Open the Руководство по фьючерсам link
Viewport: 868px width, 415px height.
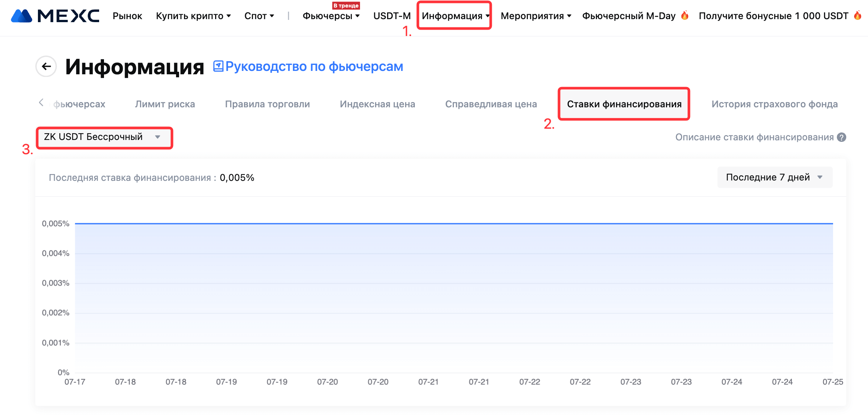[314, 66]
